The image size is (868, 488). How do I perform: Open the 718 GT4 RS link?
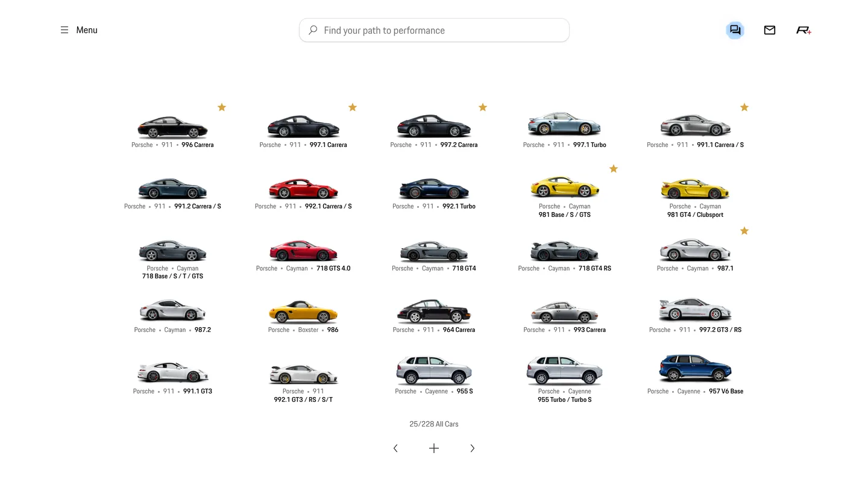pyautogui.click(x=595, y=268)
